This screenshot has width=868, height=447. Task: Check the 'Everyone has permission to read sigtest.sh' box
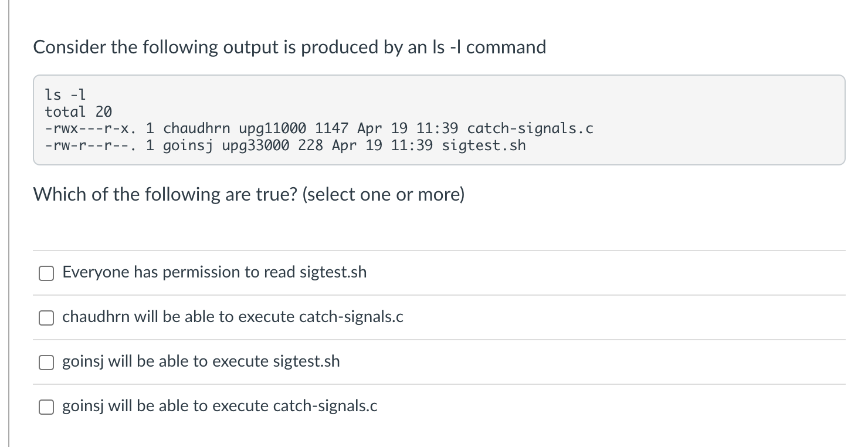46,273
